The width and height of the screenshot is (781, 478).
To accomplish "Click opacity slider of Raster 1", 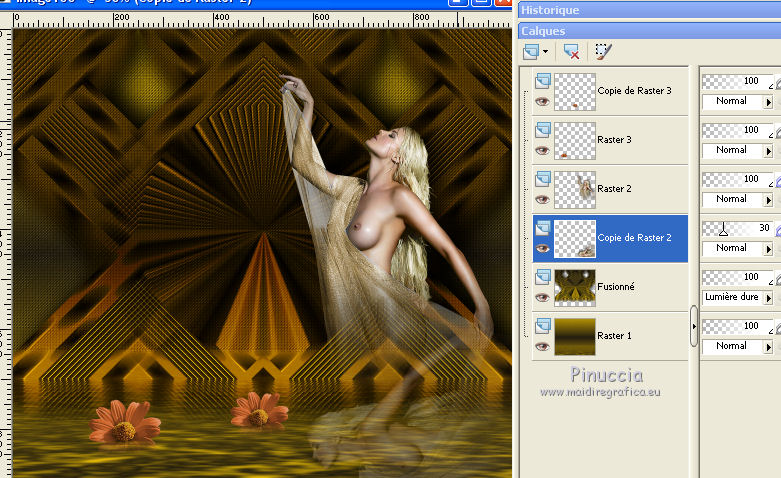I will [738, 326].
